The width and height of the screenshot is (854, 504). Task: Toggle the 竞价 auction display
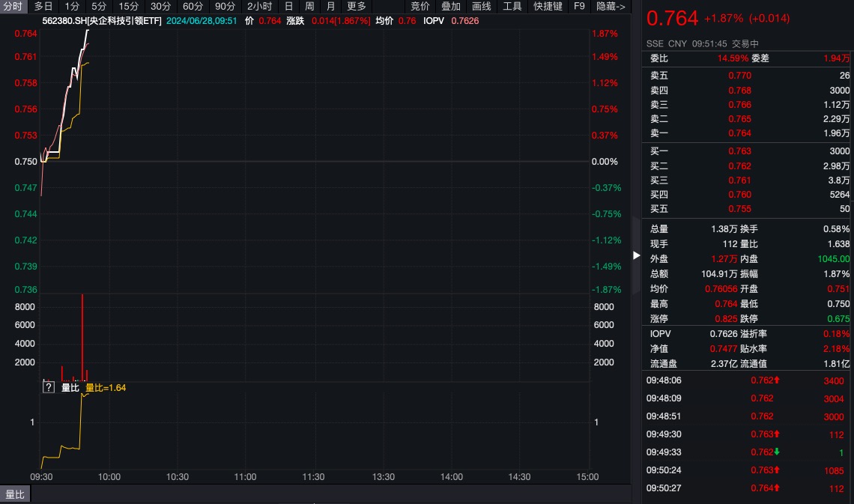point(420,6)
